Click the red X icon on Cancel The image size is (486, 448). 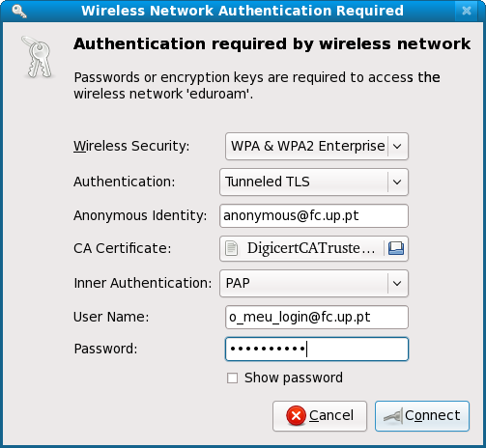296,415
